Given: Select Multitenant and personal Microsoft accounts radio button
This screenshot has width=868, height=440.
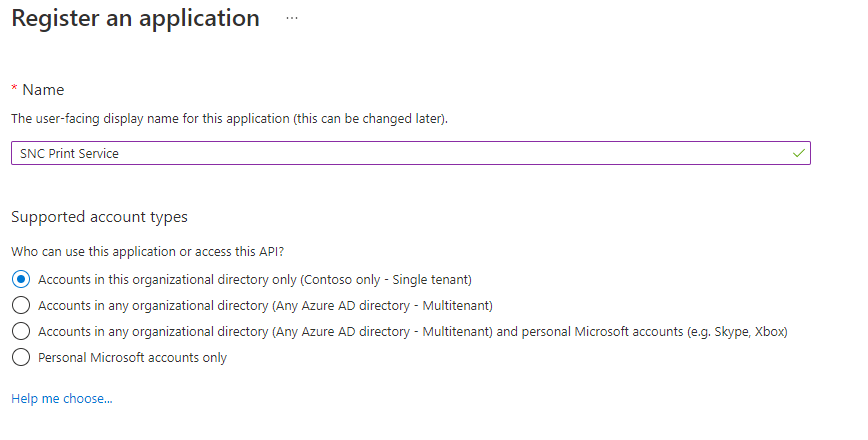Looking at the screenshot, I should (20, 331).
